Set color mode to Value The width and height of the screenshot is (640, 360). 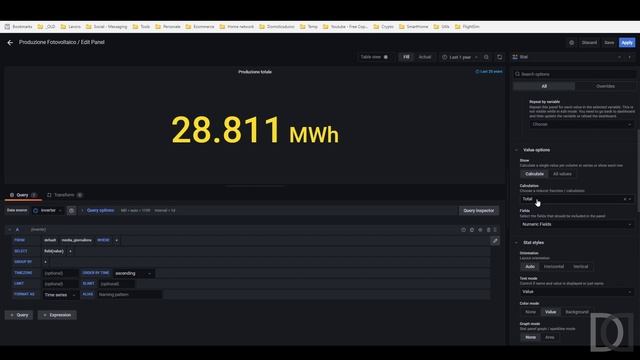point(550,312)
